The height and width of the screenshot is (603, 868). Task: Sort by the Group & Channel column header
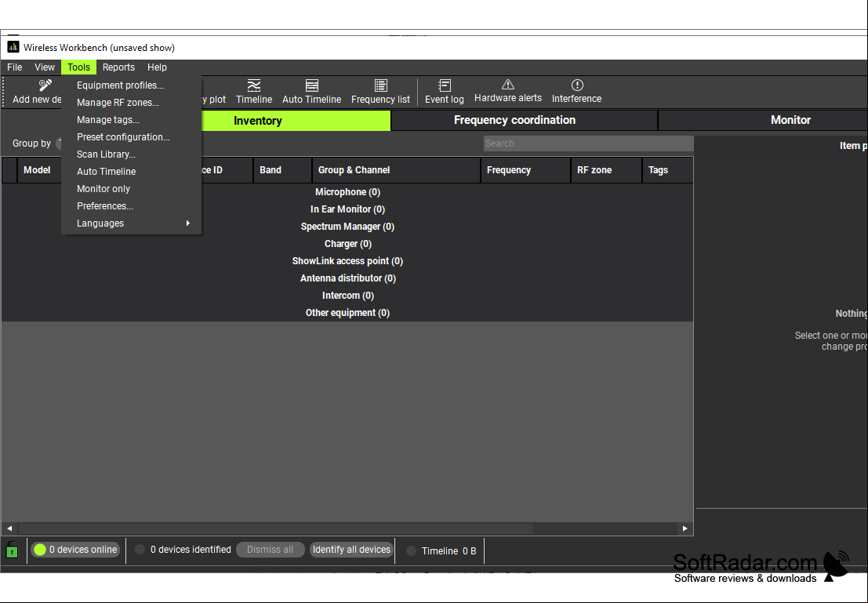point(396,170)
